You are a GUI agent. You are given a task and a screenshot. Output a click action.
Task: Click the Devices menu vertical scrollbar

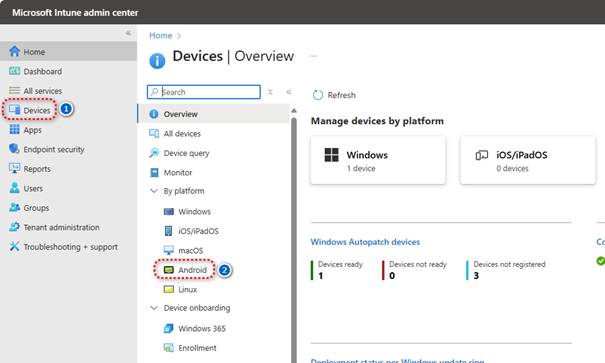tap(294, 239)
